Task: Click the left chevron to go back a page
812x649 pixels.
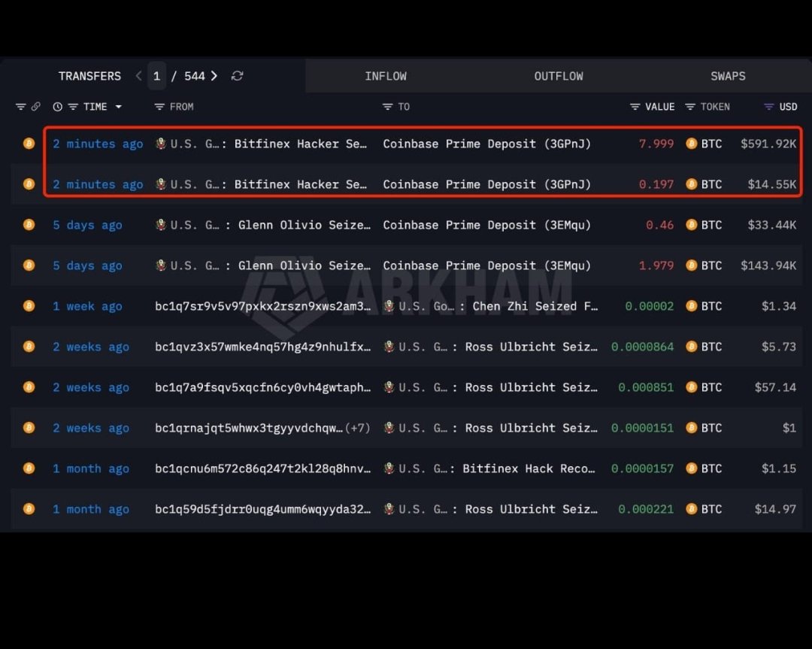Action: [138, 75]
